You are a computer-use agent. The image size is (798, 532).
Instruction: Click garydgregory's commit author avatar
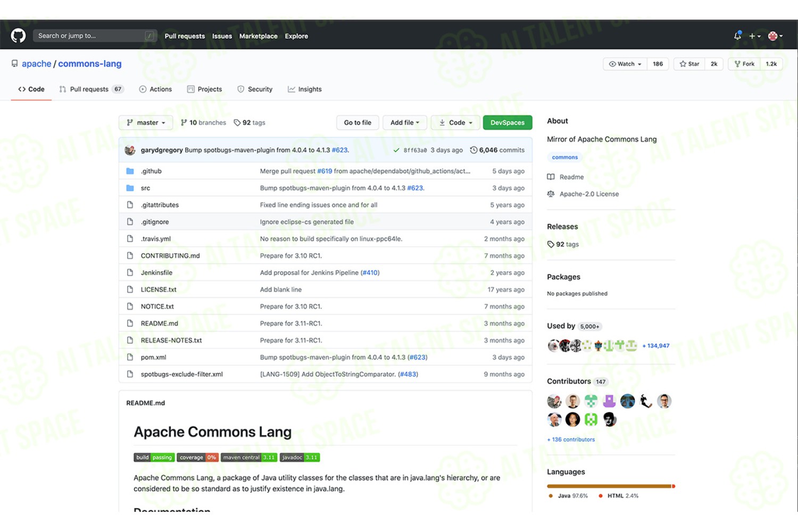coord(130,150)
